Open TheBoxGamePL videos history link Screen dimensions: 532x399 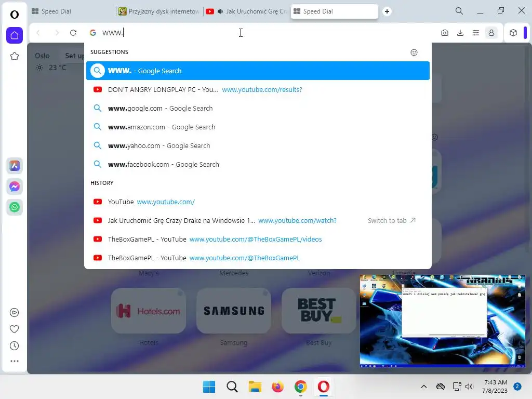pyautogui.click(x=258, y=239)
